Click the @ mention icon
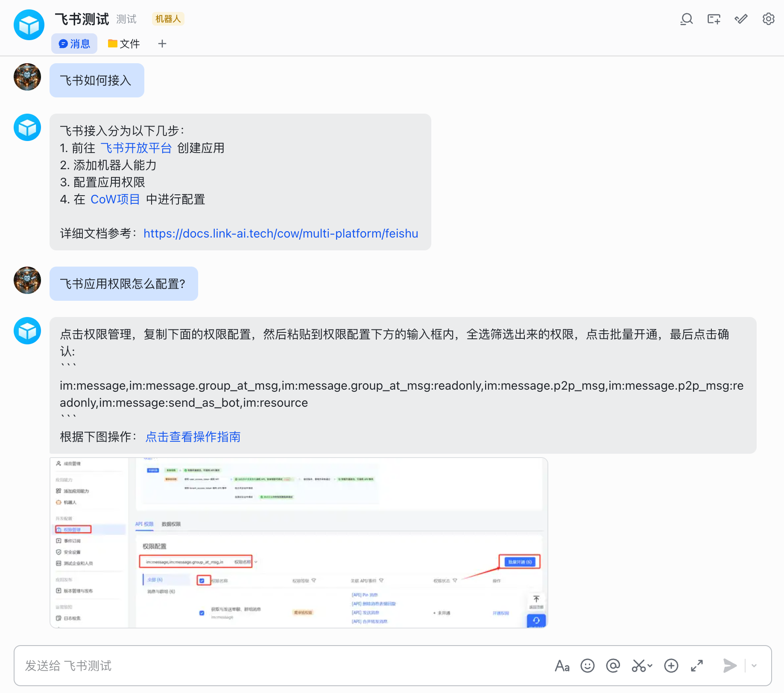The height and width of the screenshot is (693, 784). (613, 666)
